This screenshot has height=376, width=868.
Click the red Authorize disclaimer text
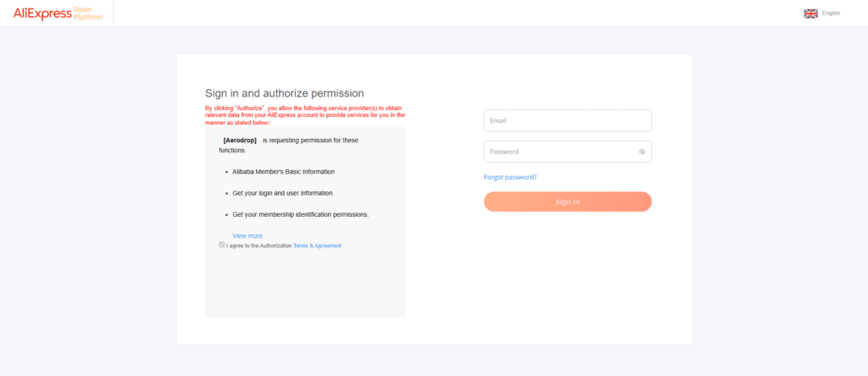tap(305, 116)
